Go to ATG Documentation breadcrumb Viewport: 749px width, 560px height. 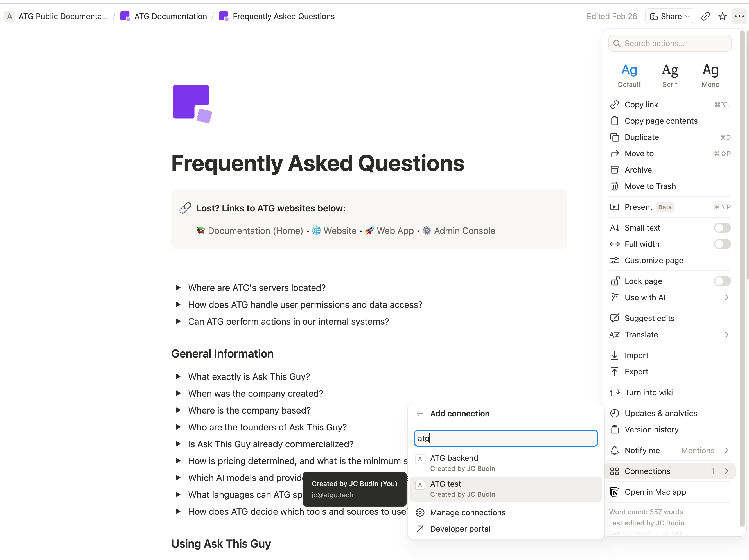tap(164, 16)
